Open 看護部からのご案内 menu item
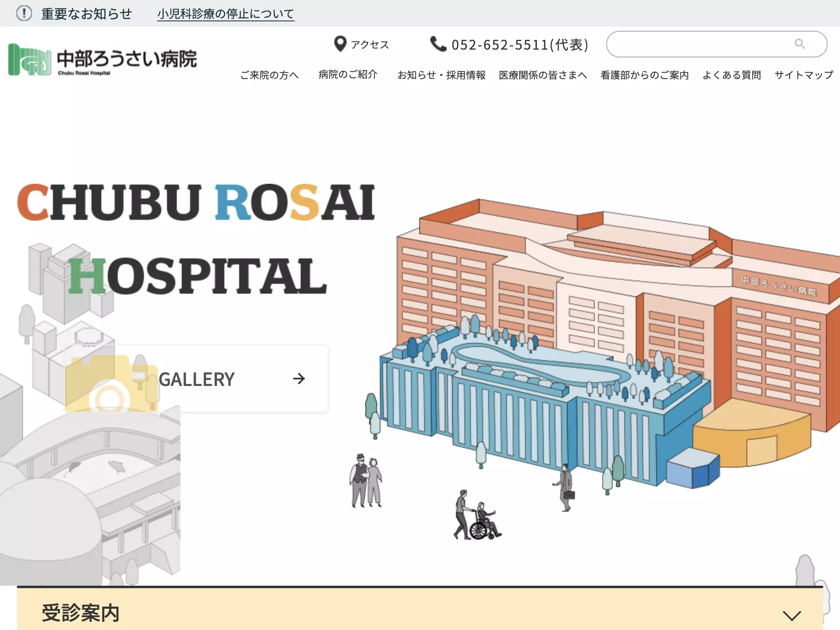This screenshot has width=840, height=630. pos(645,75)
